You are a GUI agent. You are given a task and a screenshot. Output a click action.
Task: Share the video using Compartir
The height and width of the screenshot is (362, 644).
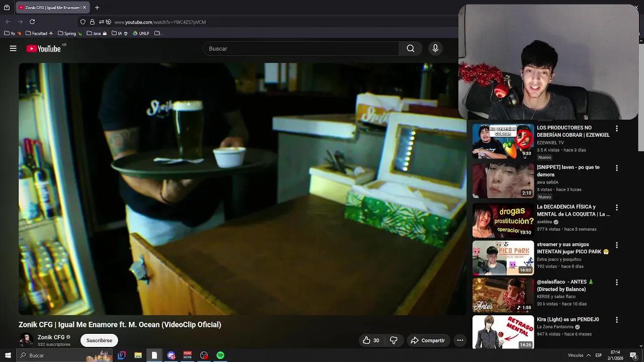click(x=428, y=340)
